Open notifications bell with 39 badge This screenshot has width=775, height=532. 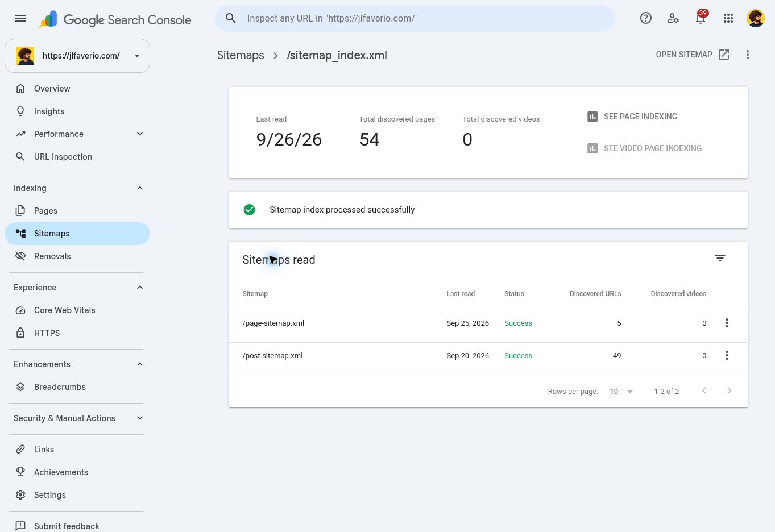pyautogui.click(x=701, y=18)
